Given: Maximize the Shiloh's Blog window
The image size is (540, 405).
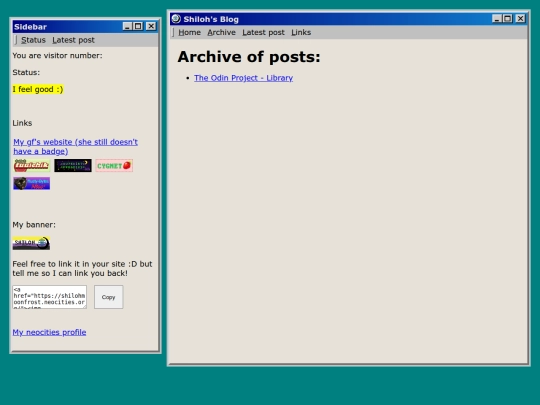Looking at the screenshot, I should click(x=507, y=19).
